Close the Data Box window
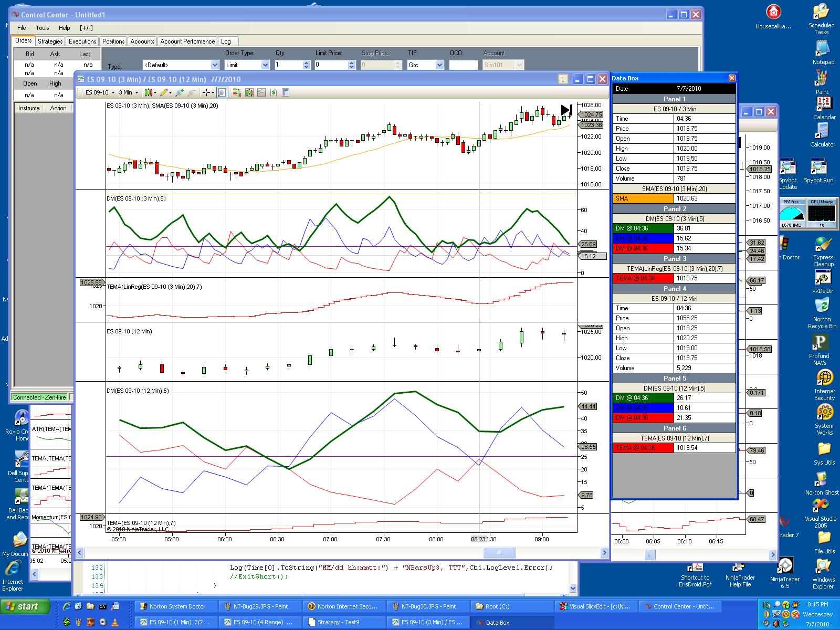Viewport: 840px width, 630px height. 732,78
